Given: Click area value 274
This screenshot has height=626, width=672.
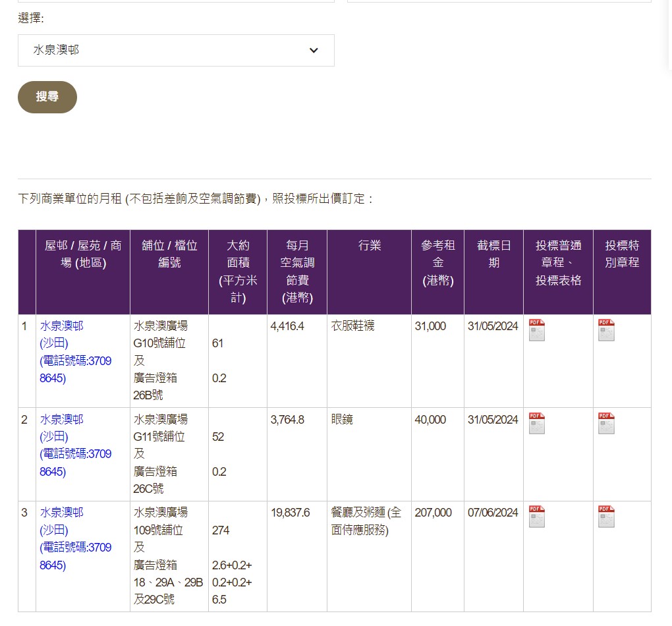Looking at the screenshot, I should pos(221,530).
